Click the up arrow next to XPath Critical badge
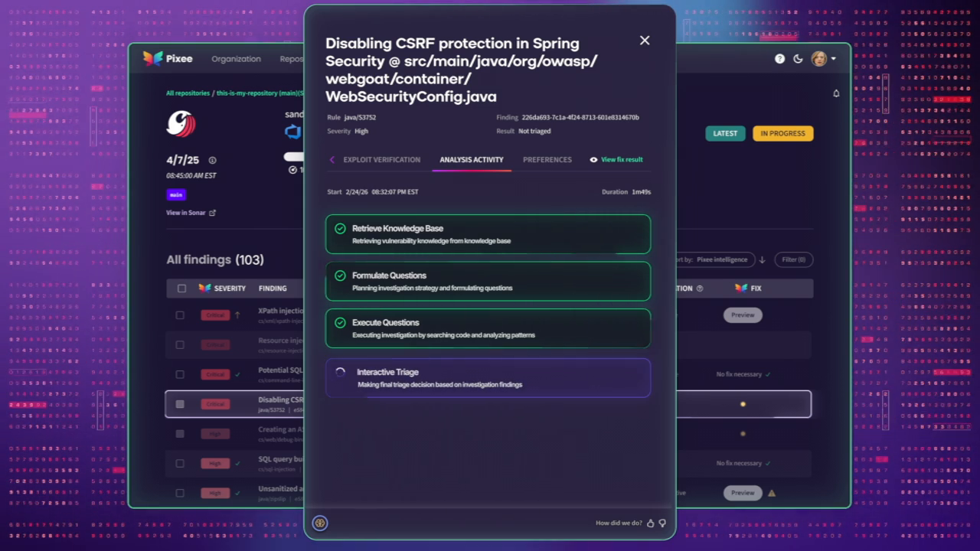 pos(237,315)
